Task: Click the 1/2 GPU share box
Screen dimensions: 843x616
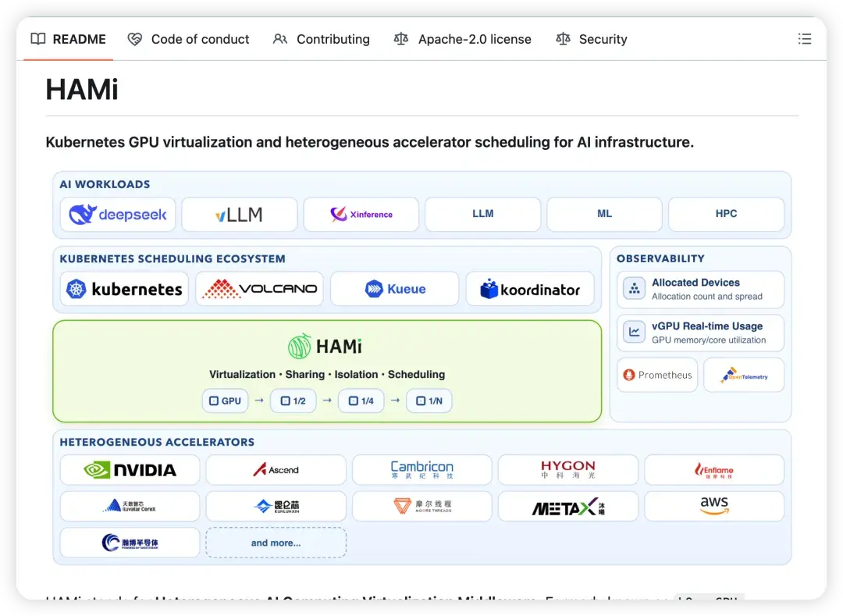Action: tap(293, 401)
